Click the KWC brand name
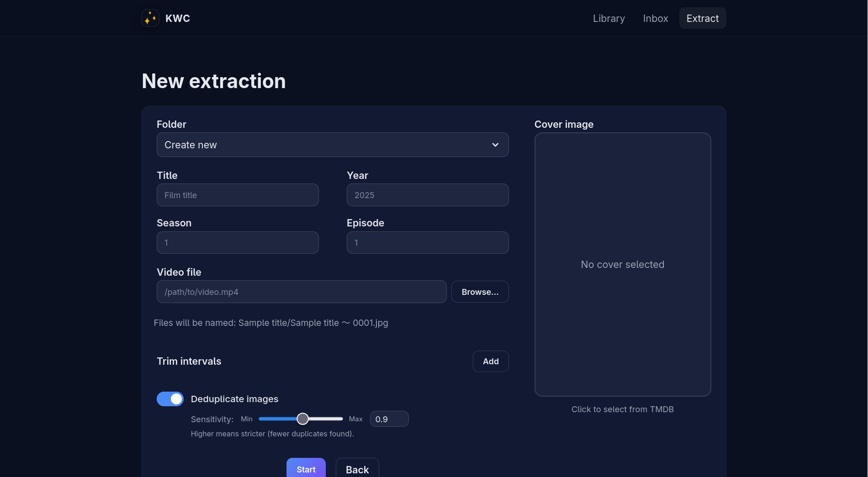 click(178, 18)
